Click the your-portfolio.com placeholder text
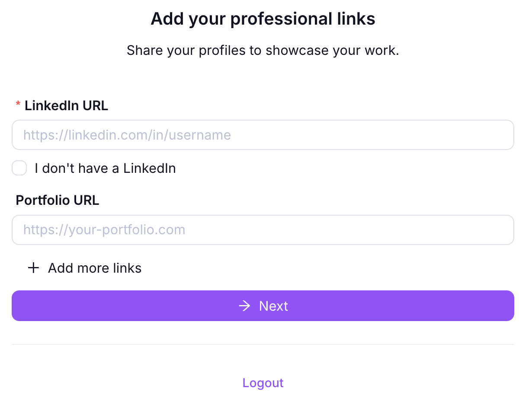The image size is (532, 401). (104, 230)
